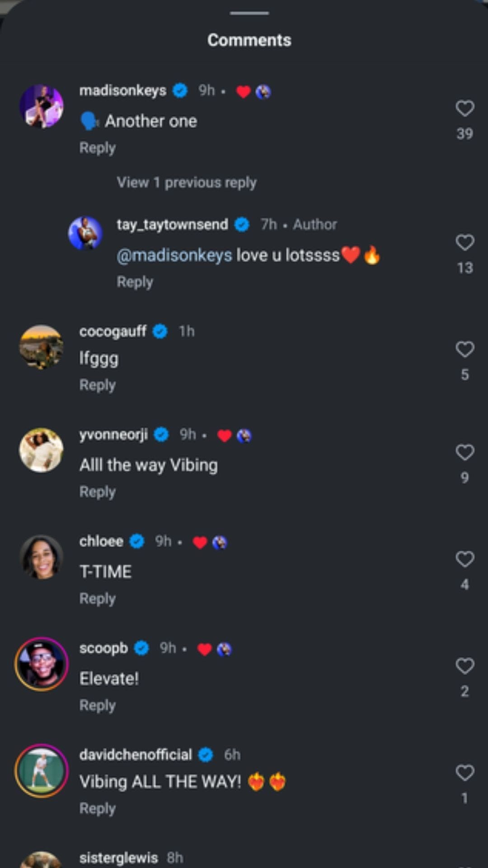Like tay_taytownsend's reply to madisonkeys

465,243
